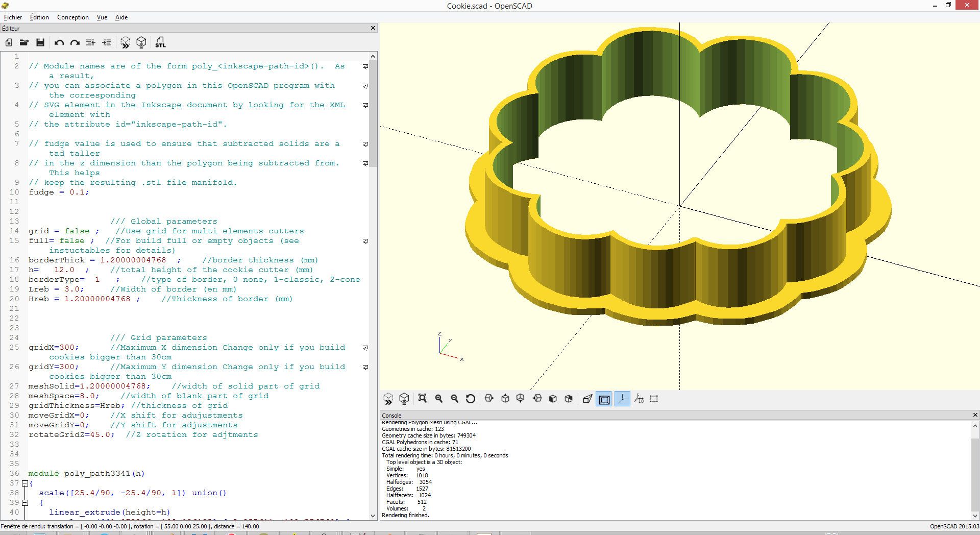Preview the design quickly
Viewport: 980px width, 535px height.
pos(125,42)
